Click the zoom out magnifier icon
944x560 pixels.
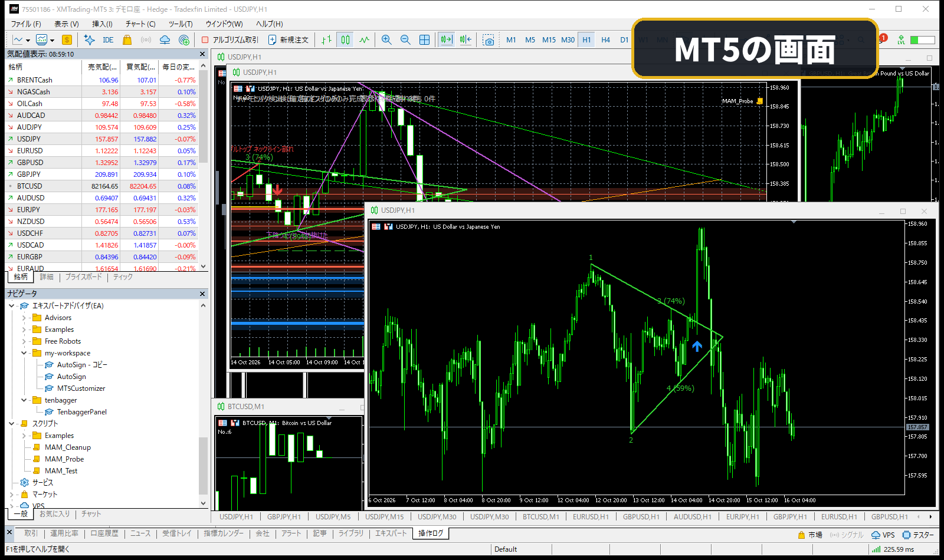tap(405, 39)
